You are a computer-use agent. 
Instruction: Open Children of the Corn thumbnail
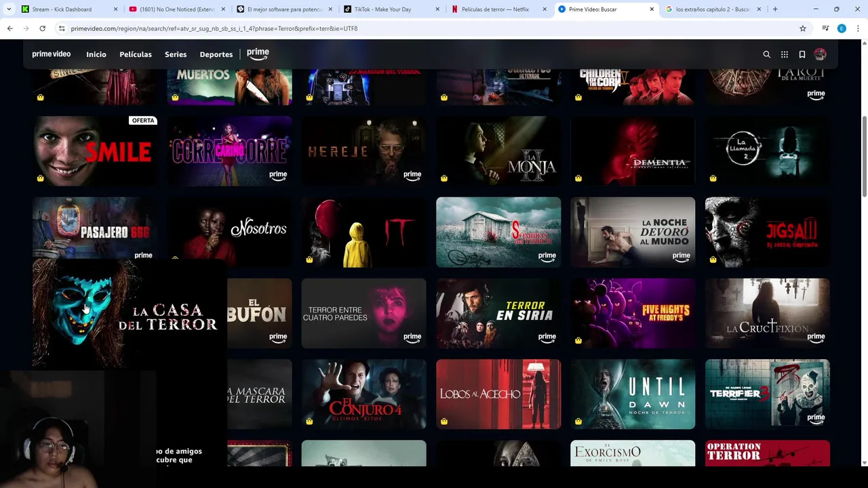[x=633, y=86]
